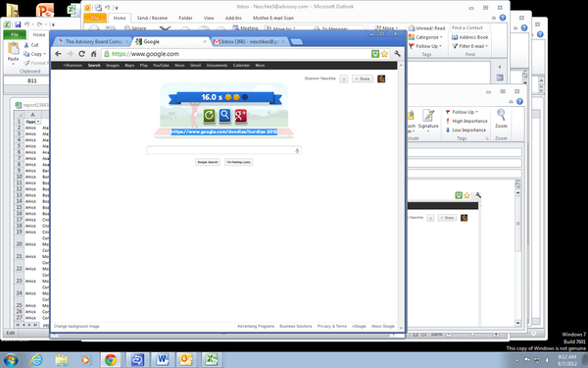Click the Google Search button
This screenshot has width=588, height=368.
point(208,162)
